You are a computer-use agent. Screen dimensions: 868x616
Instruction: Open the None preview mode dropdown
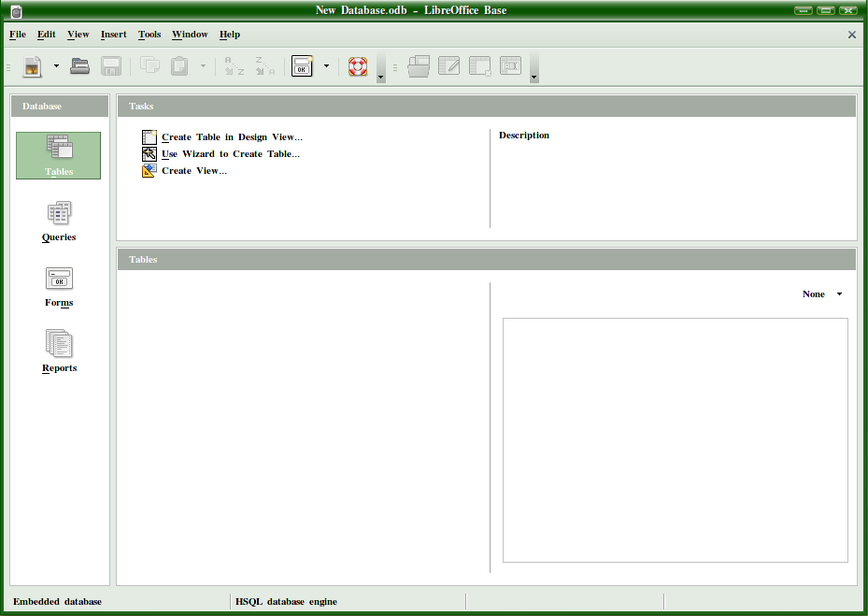click(822, 294)
